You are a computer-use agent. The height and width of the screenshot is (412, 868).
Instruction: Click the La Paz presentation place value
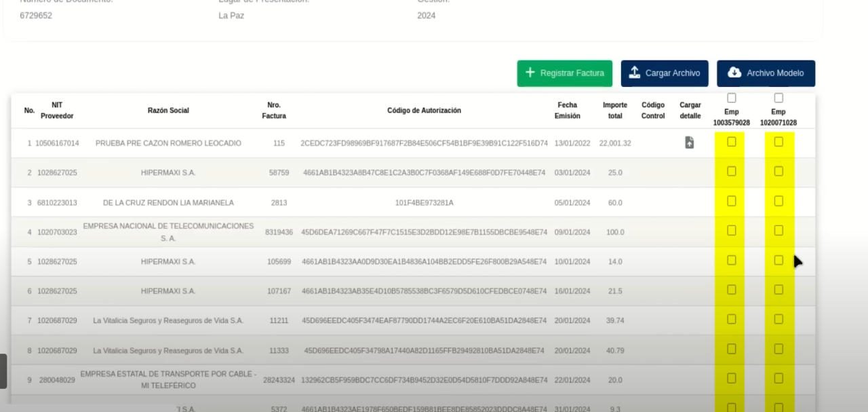click(231, 16)
